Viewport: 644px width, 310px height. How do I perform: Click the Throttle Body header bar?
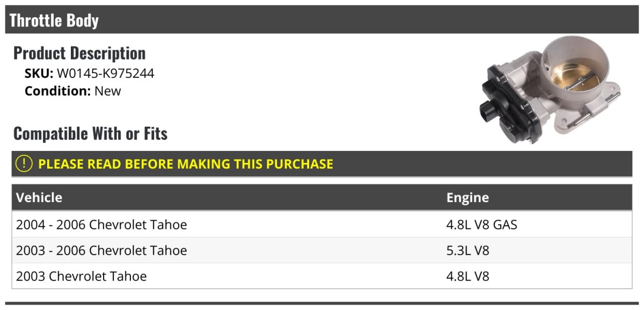pos(322,20)
